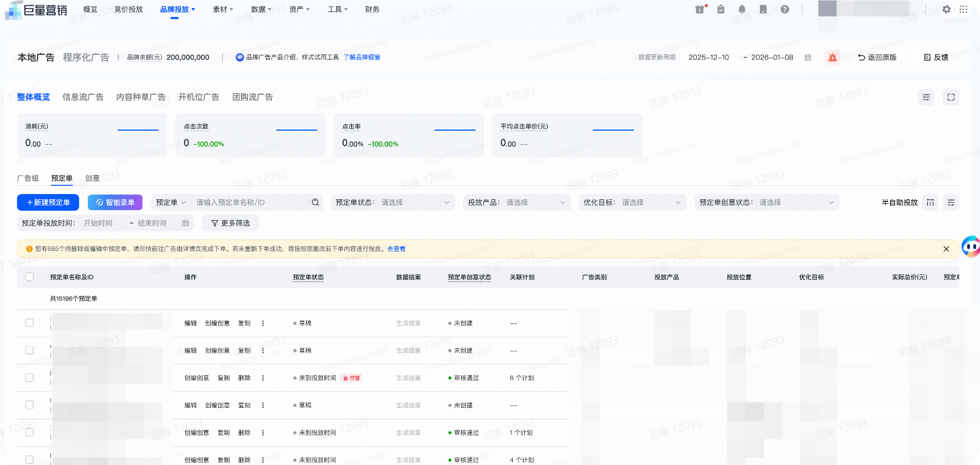Select all rows with header checkbox
980x465 pixels.
[30, 276]
